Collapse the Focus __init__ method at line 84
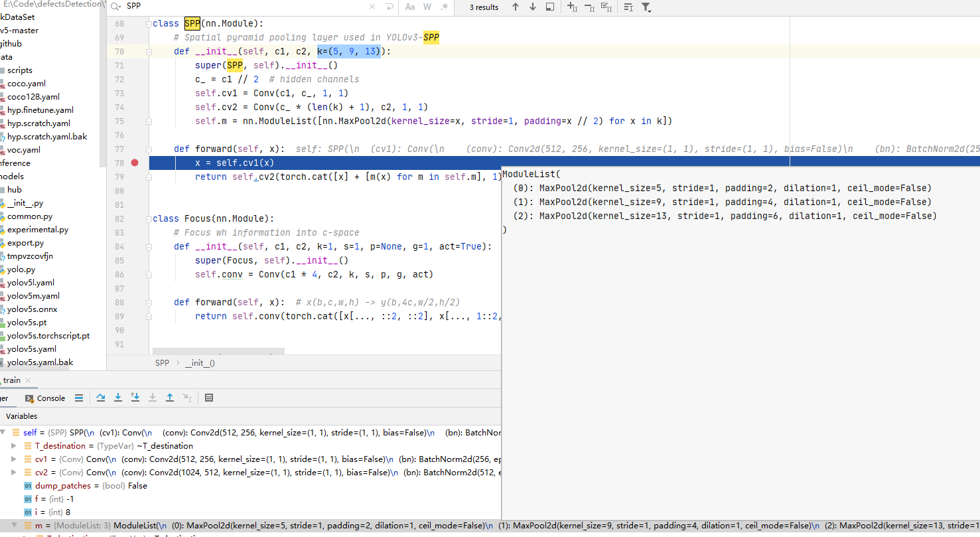980x537 pixels. pyautogui.click(x=149, y=246)
